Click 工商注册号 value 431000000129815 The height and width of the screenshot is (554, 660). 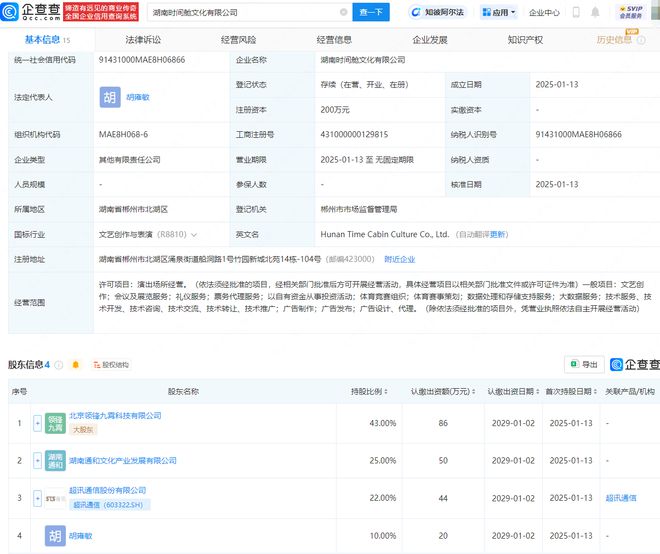pos(354,135)
